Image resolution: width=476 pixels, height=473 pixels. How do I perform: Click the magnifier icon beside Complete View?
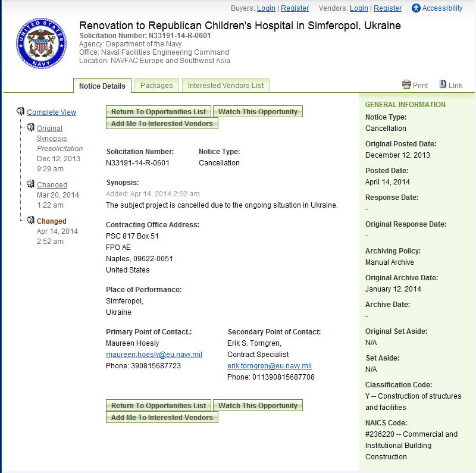tap(20, 112)
